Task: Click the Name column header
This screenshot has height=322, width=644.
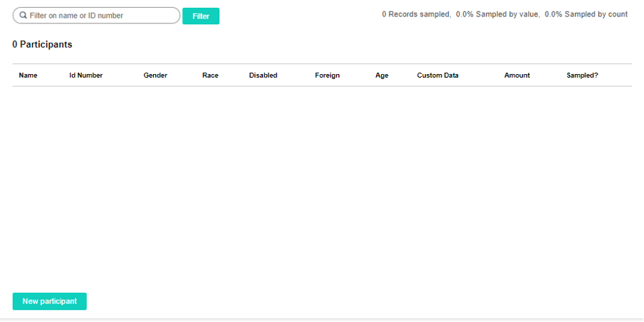Action: 28,76
